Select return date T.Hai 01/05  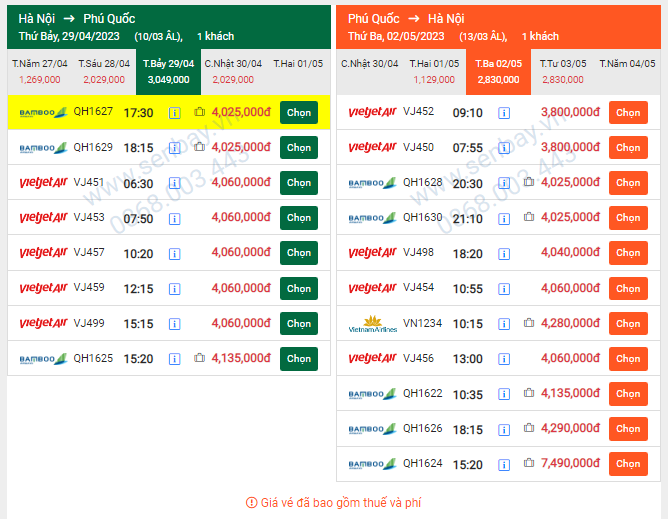pos(434,72)
